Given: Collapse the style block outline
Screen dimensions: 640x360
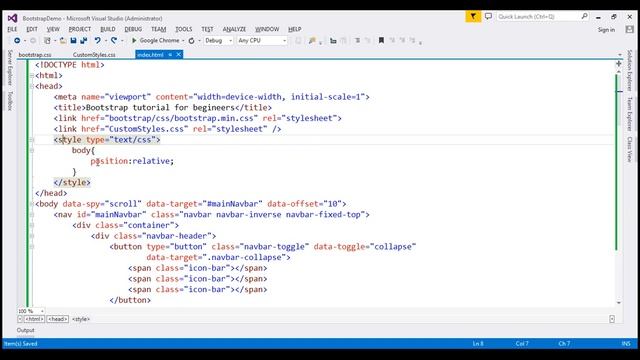Looking at the screenshot, I should (32, 140).
